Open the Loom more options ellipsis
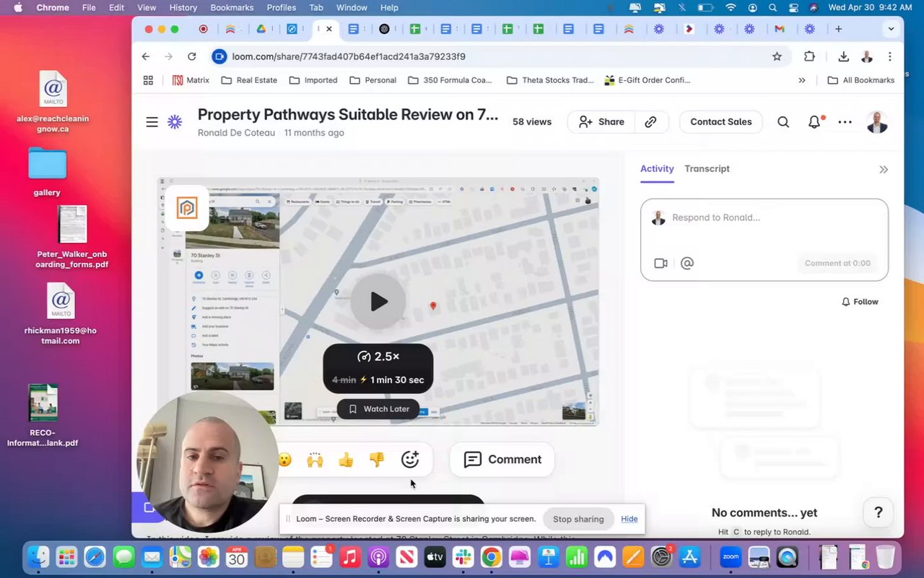924x578 pixels. coord(845,122)
